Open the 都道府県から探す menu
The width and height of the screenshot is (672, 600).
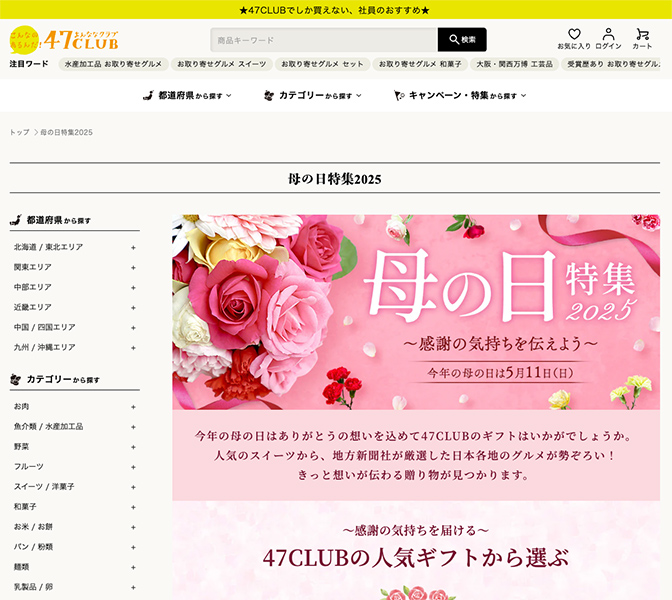[188, 96]
